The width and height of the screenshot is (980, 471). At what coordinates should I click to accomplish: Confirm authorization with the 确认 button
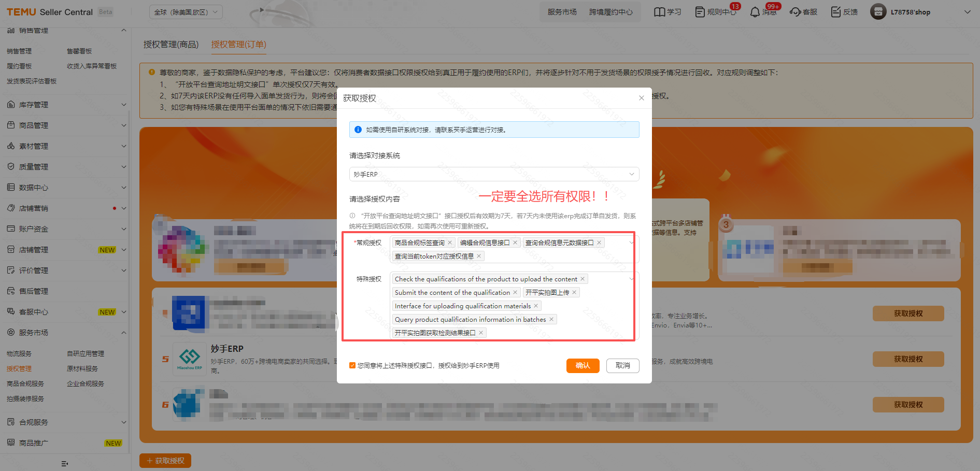583,365
